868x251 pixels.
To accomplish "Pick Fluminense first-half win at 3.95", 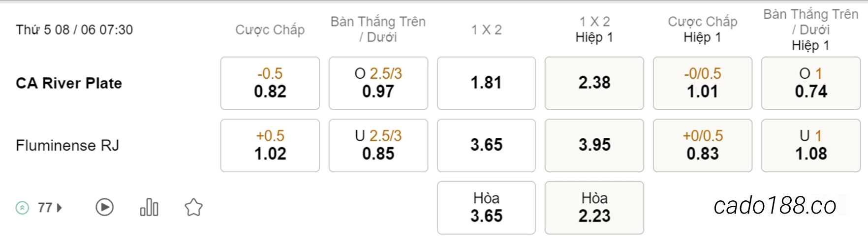I will (x=594, y=145).
